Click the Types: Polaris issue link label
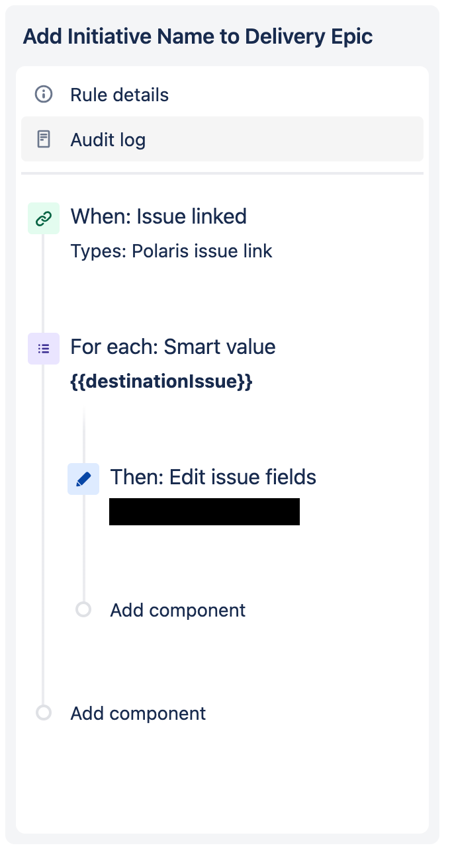 (171, 251)
